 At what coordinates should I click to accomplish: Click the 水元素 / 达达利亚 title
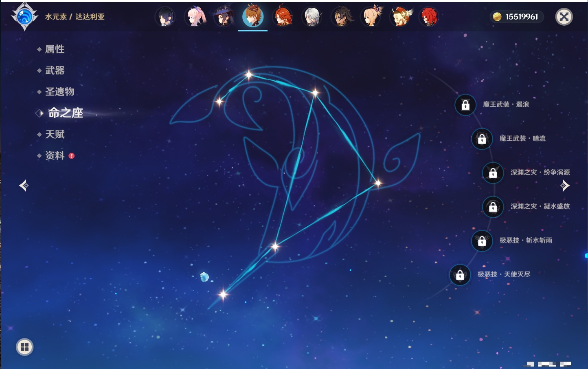(75, 17)
